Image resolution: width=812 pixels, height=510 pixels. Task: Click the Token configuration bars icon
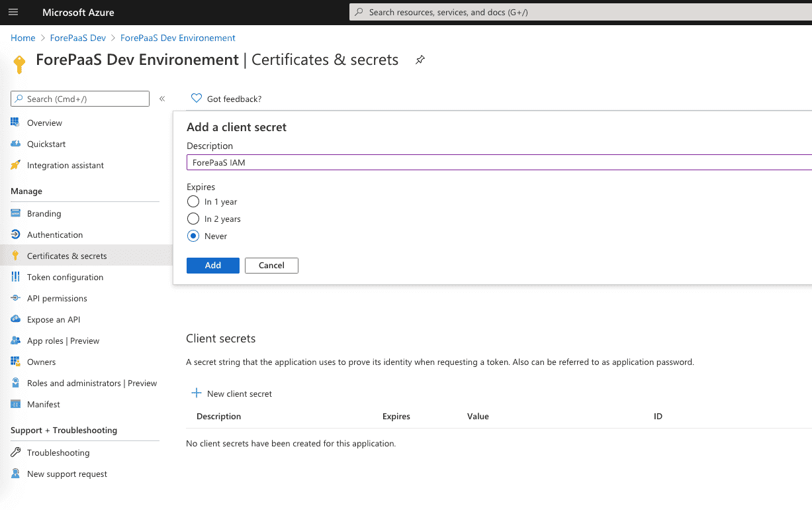tap(15, 277)
